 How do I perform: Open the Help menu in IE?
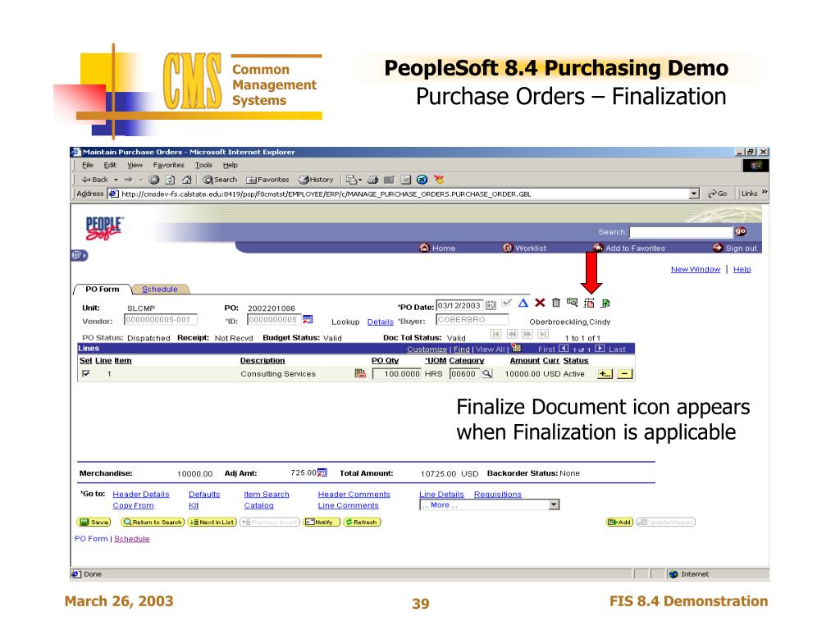[231, 165]
